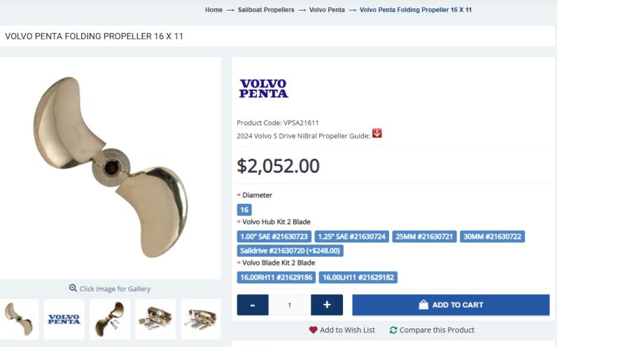Decrease quantity with the minus button
Screen dimensions: 644x362
click(253, 305)
